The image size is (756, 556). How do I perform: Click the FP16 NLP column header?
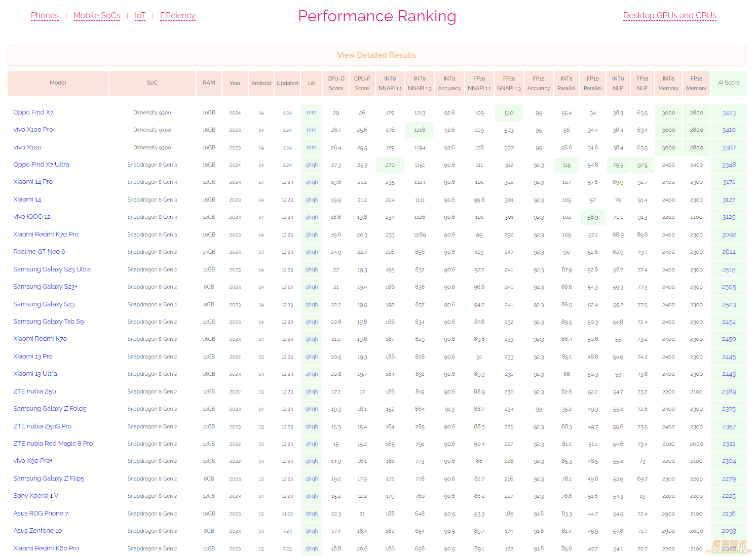click(x=642, y=83)
